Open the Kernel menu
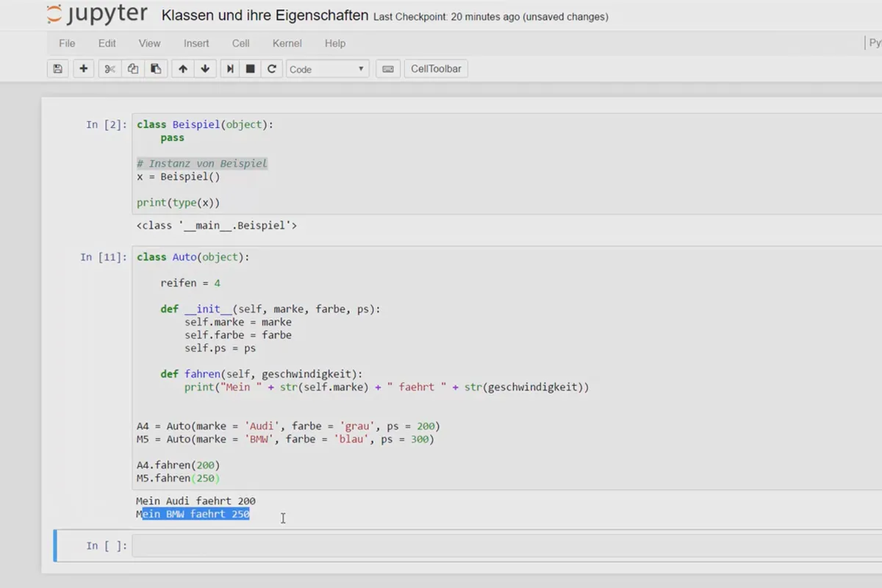882x588 pixels. tap(287, 43)
